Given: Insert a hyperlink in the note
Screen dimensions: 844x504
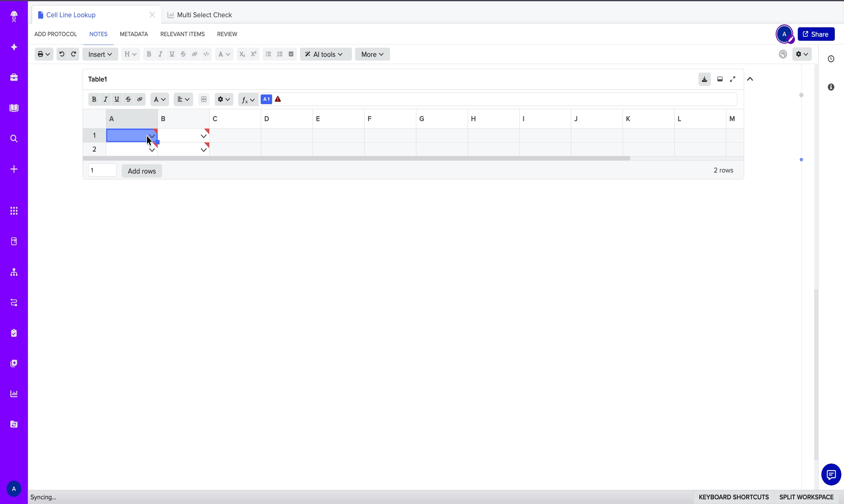Looking at the screenshot, I should (x=194, y=54).
